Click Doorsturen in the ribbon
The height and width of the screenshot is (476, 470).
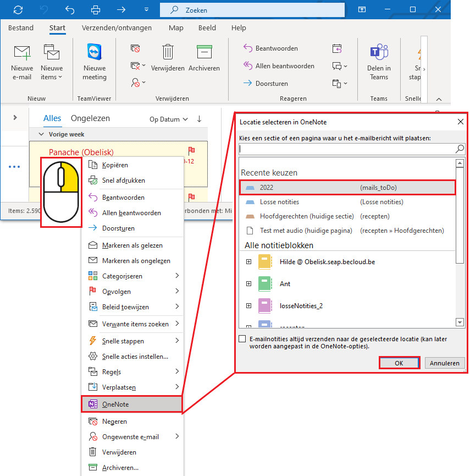pyautogui.click(x=266, y=83)
